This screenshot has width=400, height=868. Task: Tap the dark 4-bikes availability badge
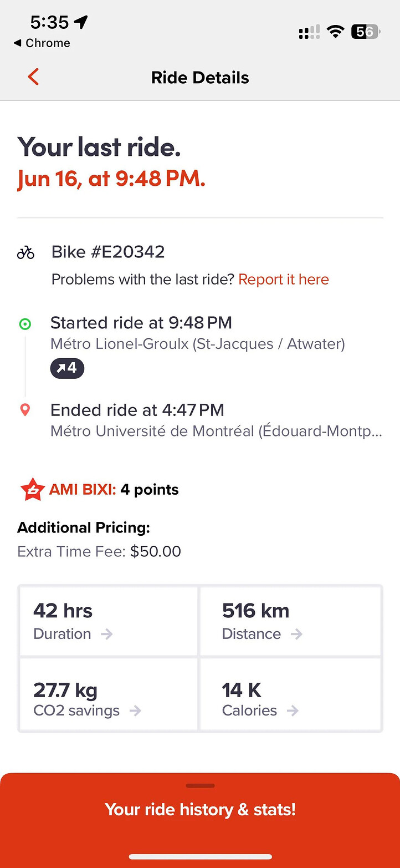(x=67, y=368)
